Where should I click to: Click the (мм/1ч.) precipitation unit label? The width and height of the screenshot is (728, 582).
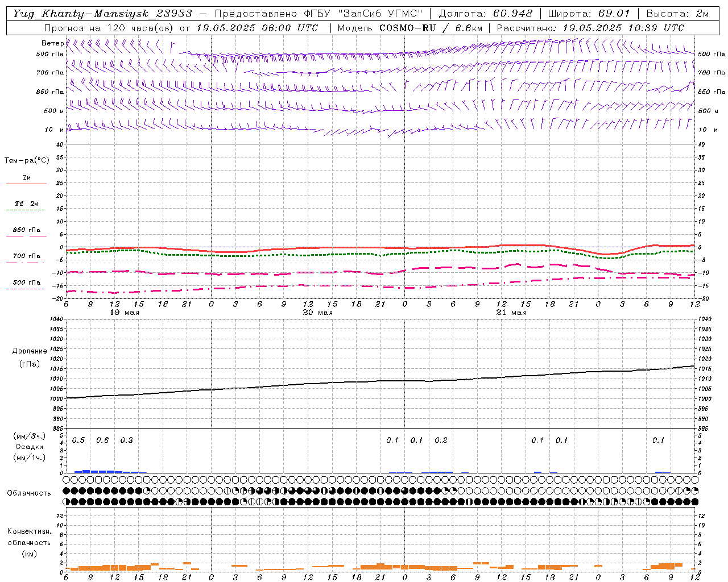(x=30, y=458)
